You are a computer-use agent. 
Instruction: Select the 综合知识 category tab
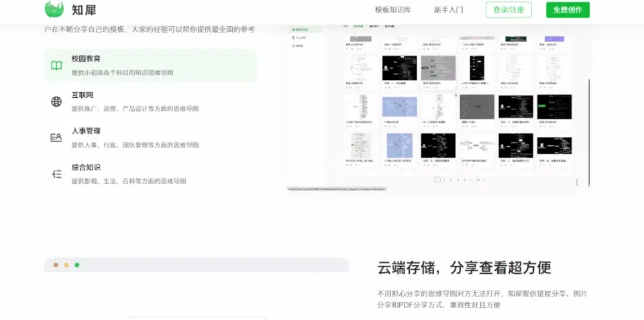tap(151, 174)
